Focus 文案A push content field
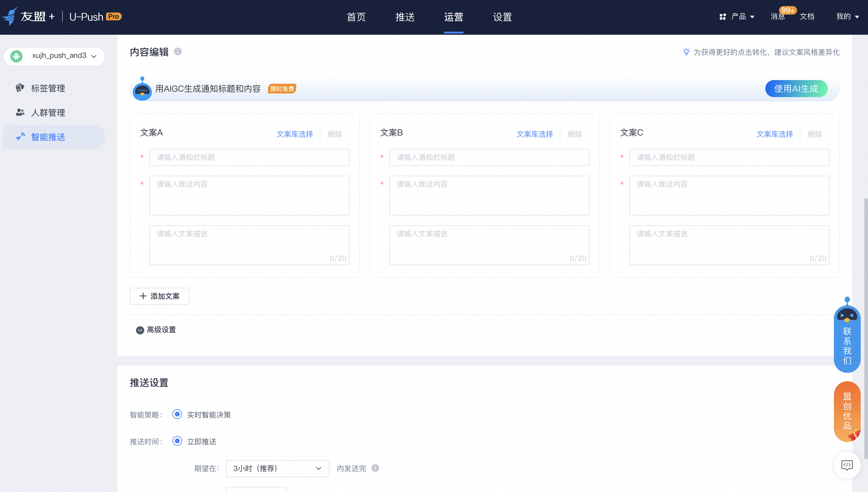 249,196
